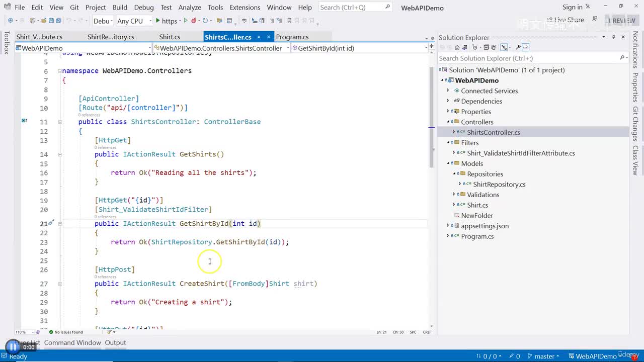This screenshot has height=362, width=644.
Task: Switch to the Program.cs tab
Action: pyautogui.click(x=292, y=37)
